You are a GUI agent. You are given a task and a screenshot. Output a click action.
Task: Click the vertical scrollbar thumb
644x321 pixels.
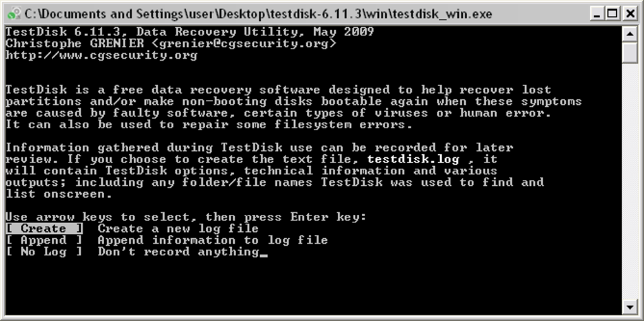629,52
